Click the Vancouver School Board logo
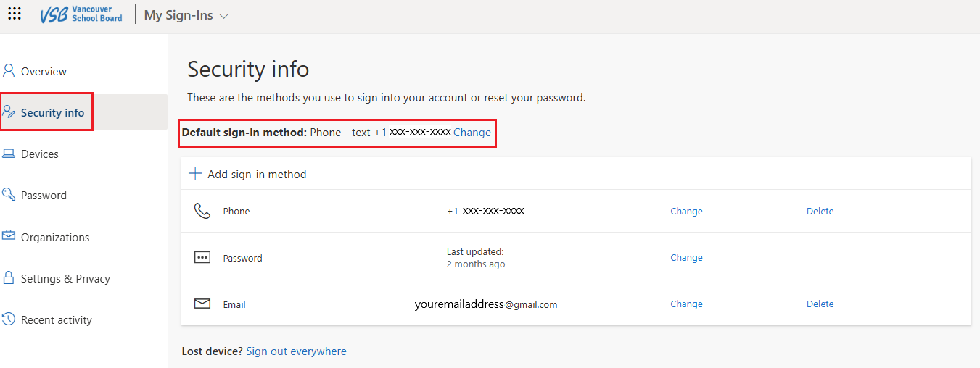 81,14
